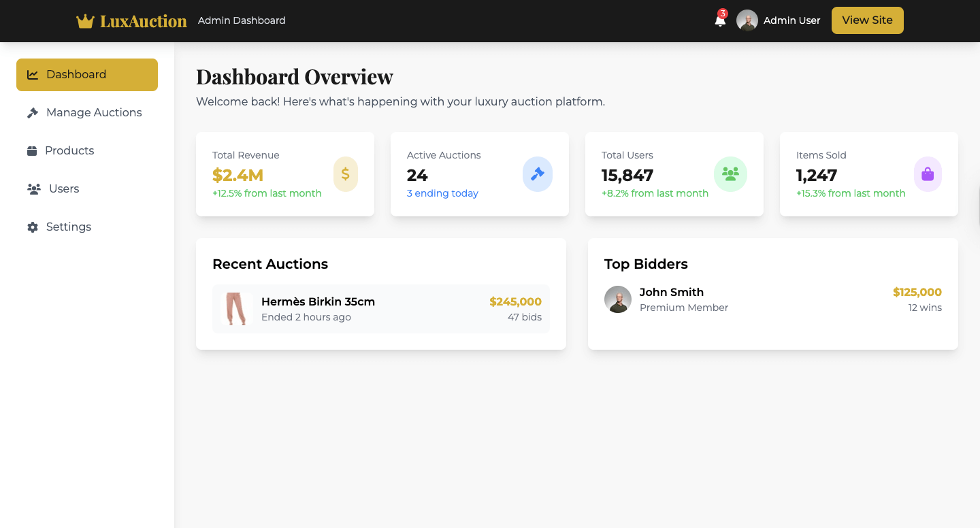This screenshot has width=980, height=528.
Task: Click the green Total Users group icon
Action: 730,174
